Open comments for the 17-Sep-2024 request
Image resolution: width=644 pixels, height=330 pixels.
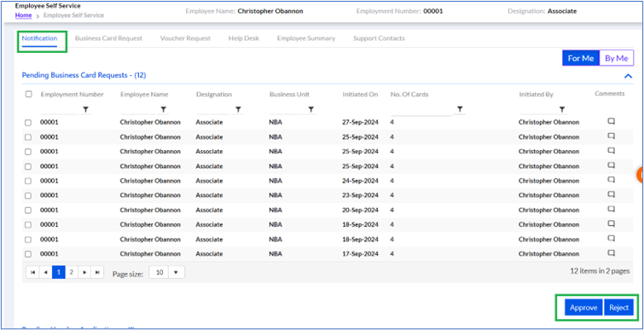[x=611, y=253]
